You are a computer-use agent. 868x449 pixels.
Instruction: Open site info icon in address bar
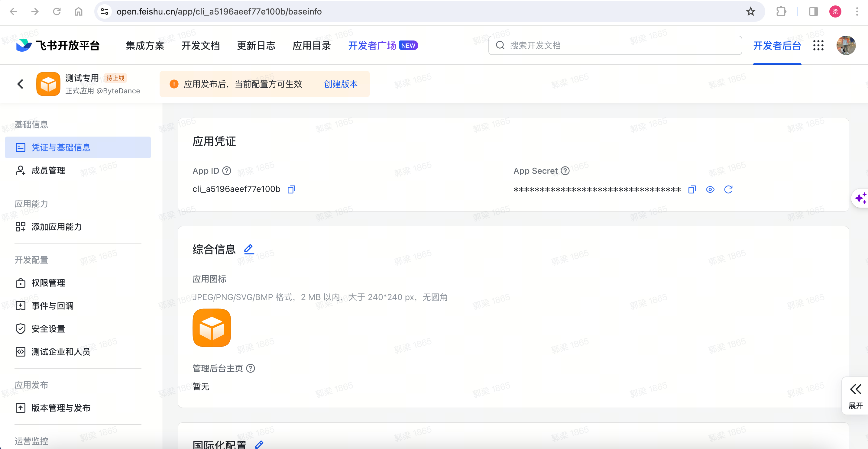coord(105,11)
